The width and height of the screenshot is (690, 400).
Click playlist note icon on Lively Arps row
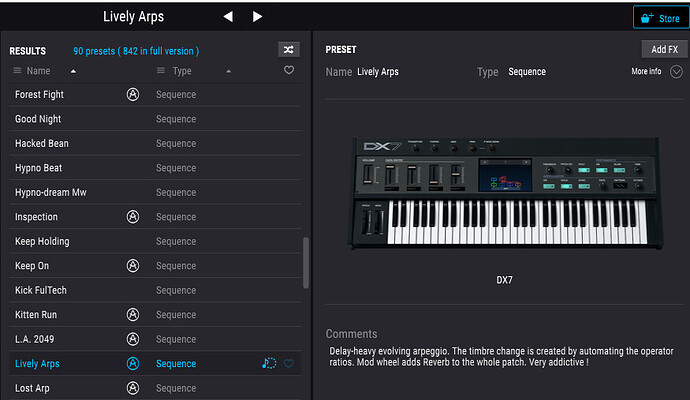pyautogui.click(x=269, y=363)
